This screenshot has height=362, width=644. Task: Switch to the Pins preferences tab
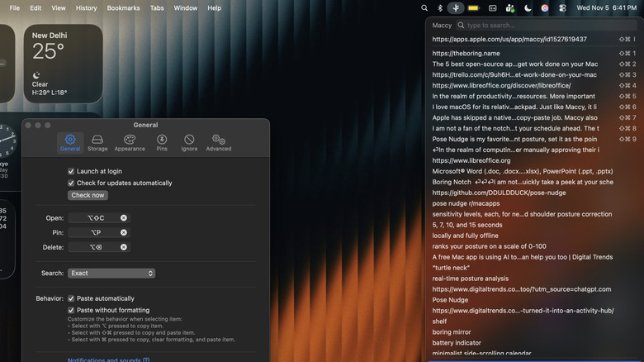162,143
